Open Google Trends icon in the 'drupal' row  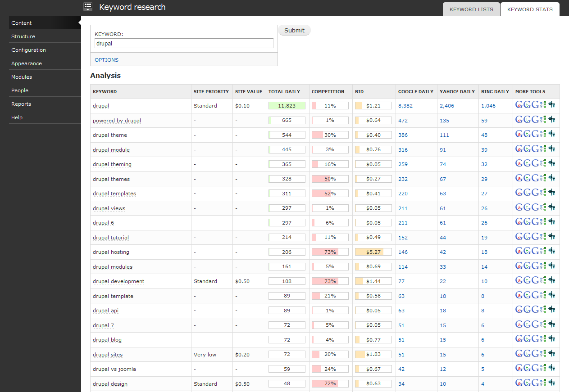(x=527, y=105)
